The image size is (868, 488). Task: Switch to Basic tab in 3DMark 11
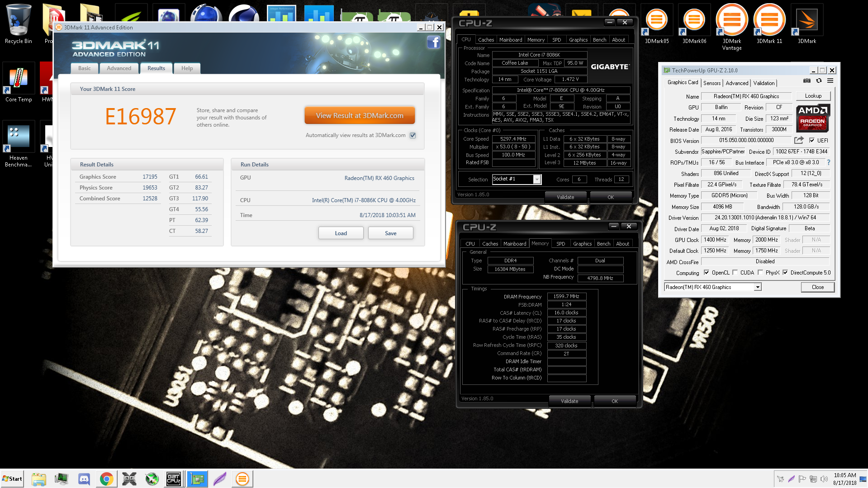coord(85,68)
